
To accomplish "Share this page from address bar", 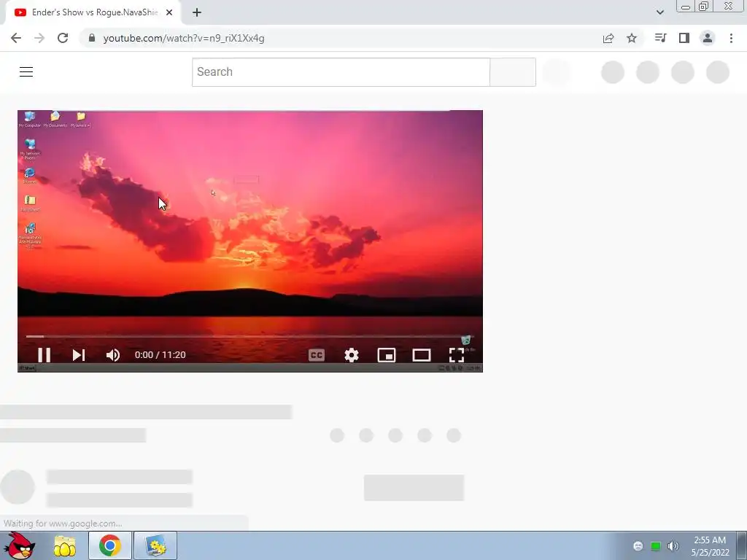I will click(x=608, y=38).
